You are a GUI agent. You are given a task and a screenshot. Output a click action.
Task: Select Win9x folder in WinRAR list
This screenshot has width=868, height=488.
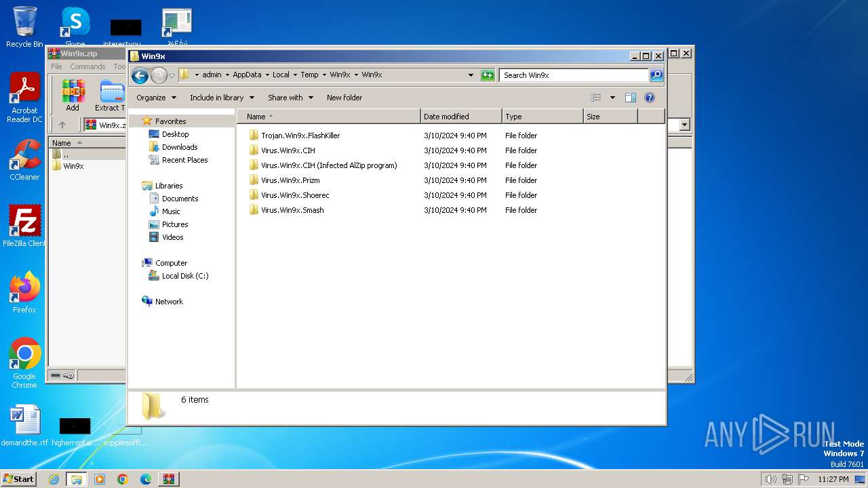[68, 166]
